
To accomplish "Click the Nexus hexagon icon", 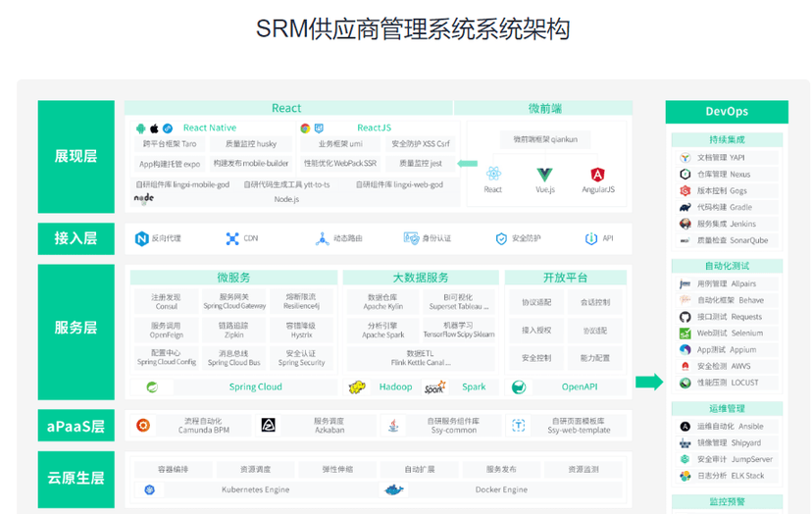I will click(685, 174).
